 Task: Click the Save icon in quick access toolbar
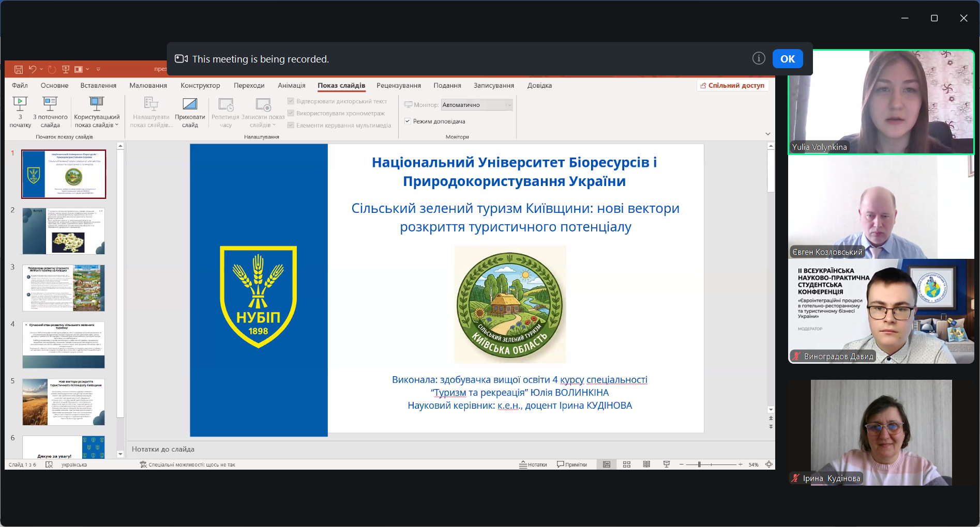coord(19,69)
